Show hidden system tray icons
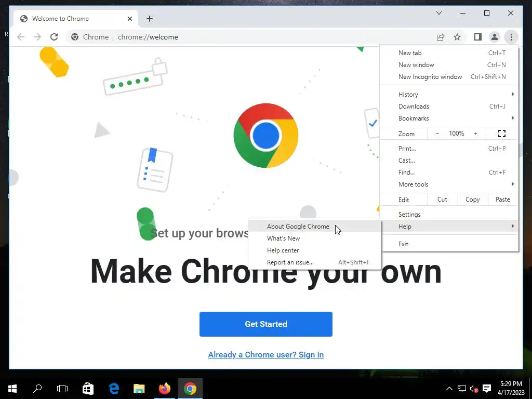 [x=449, y=389]
